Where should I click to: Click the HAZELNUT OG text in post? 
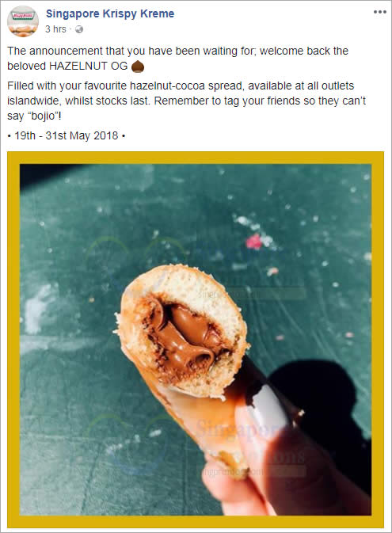tap(89, 66)
